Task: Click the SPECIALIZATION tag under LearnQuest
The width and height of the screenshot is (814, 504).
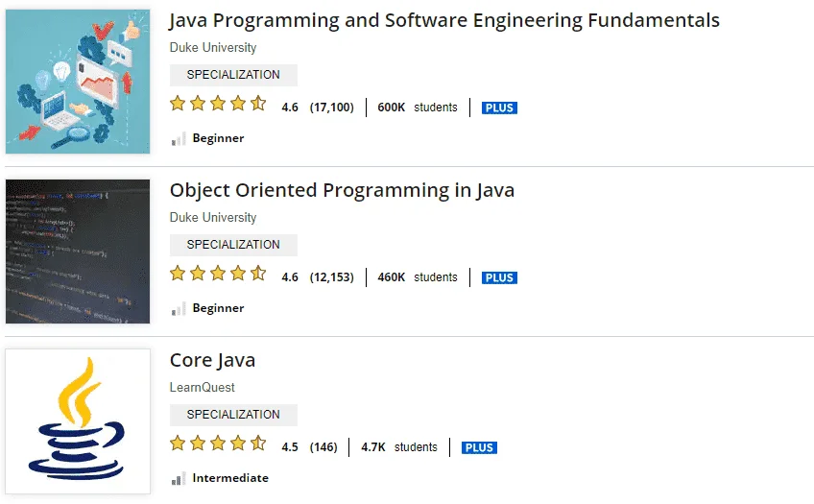Action: point(233,415)
